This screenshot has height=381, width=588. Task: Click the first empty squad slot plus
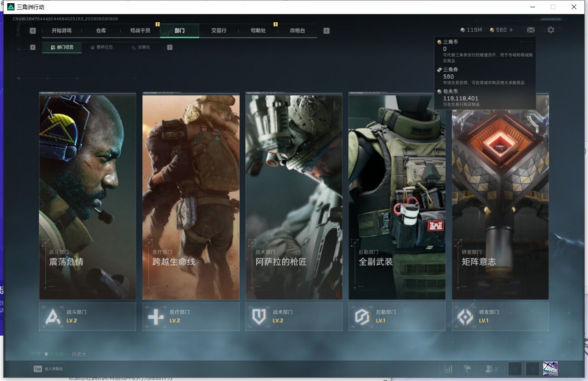coord(514,369)
